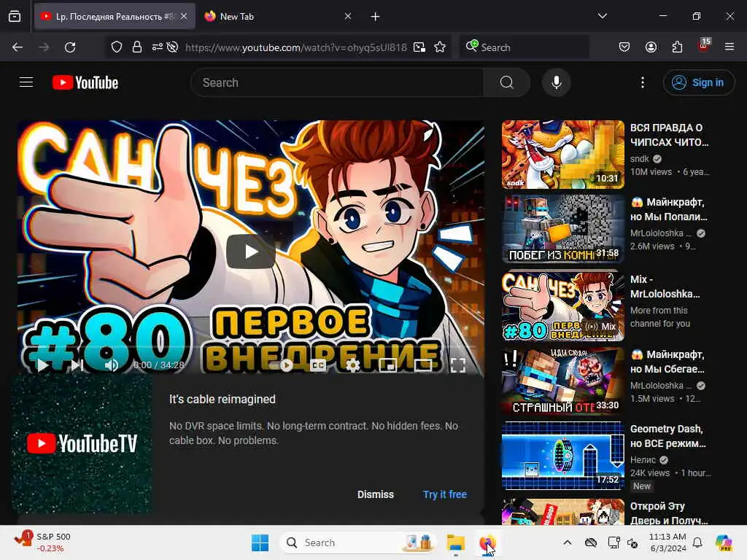This screenshot has height=560, width=747.
Task: Reload the page with the refresh icon
Action: tap(70, 47)
